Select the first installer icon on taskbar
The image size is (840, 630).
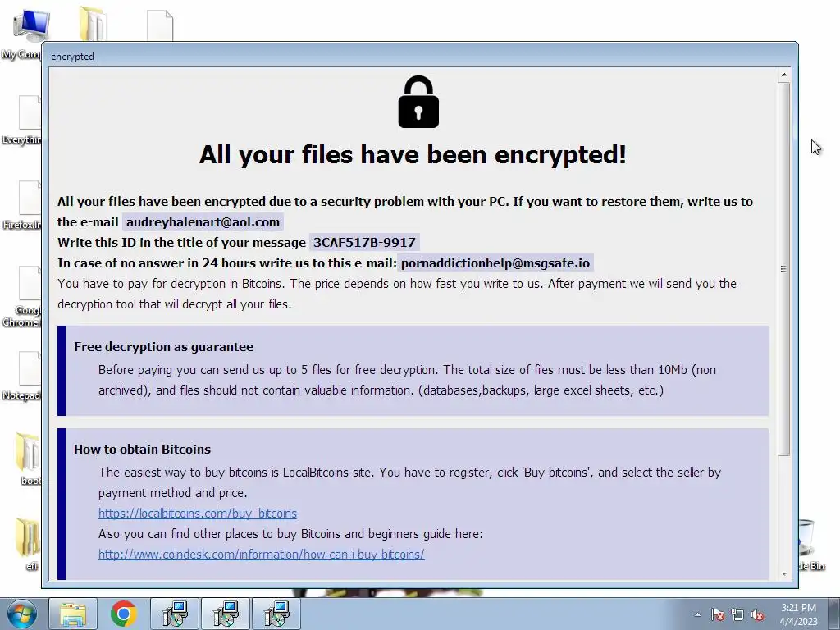coord(175,614)
